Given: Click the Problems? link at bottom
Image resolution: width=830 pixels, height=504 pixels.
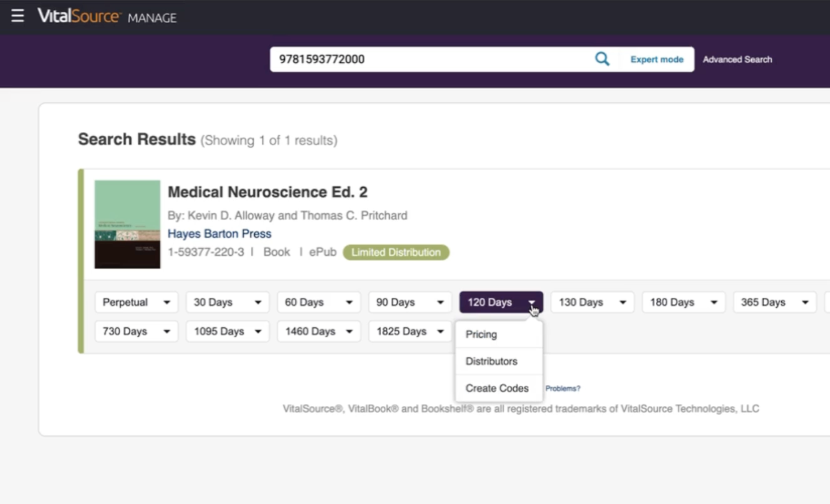Looking at the screenshot, I should (563, 388).
